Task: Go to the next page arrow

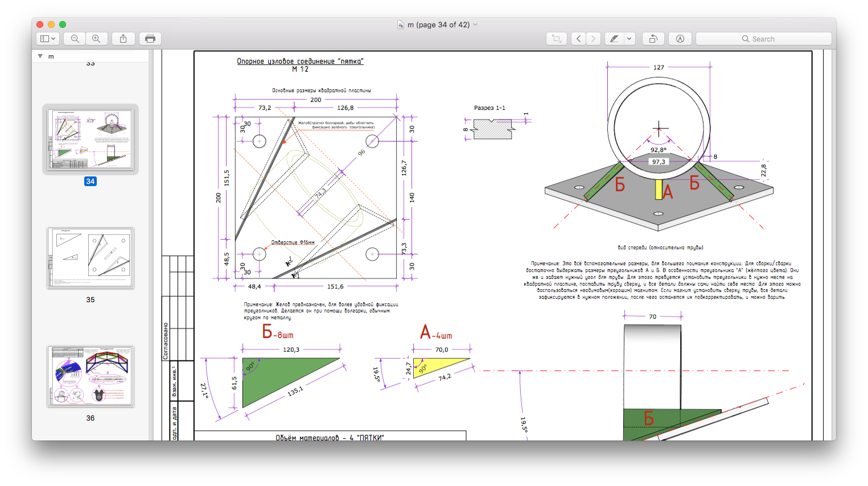Action: [593, 39]
